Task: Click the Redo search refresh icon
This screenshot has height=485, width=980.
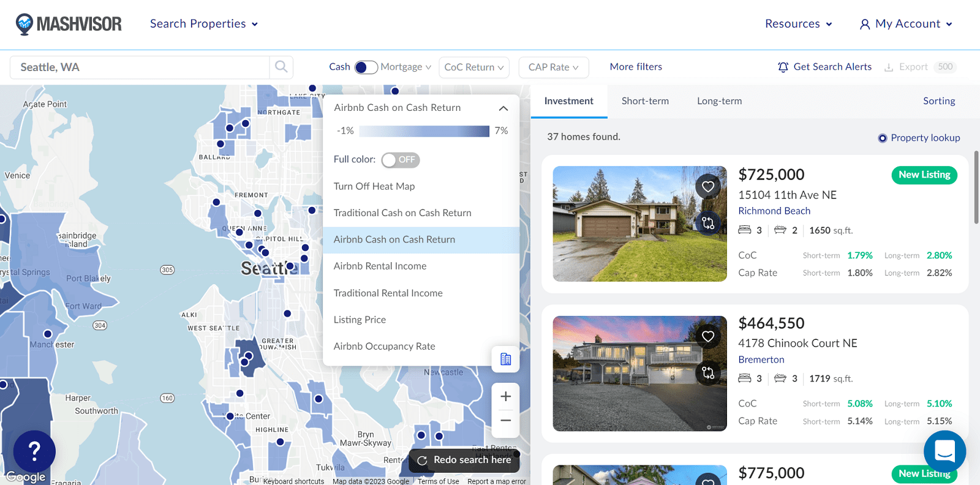Action: pyautogui.click(x=422, y=461)
